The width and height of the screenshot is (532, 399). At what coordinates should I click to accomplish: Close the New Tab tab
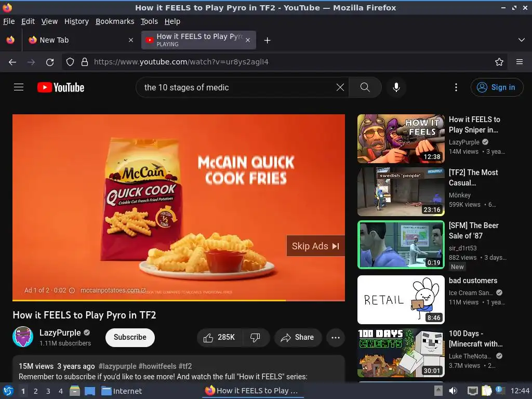131,40
